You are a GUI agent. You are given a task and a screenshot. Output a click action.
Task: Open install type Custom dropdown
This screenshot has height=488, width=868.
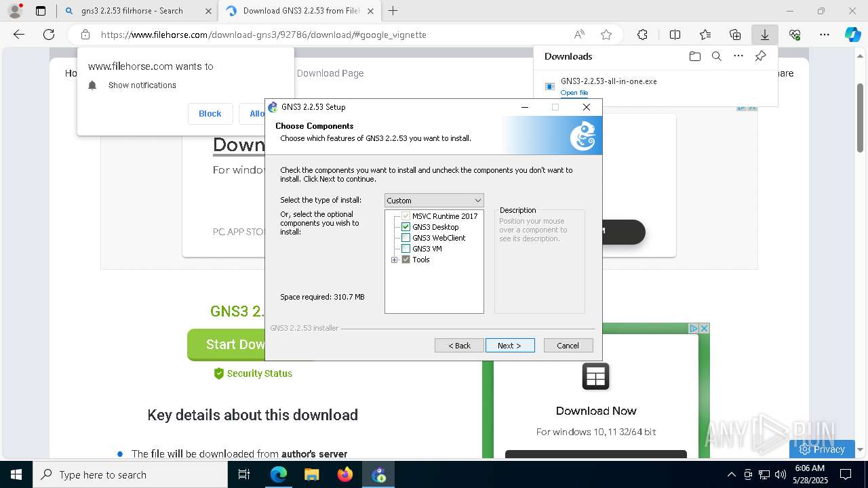coord(434,201)
